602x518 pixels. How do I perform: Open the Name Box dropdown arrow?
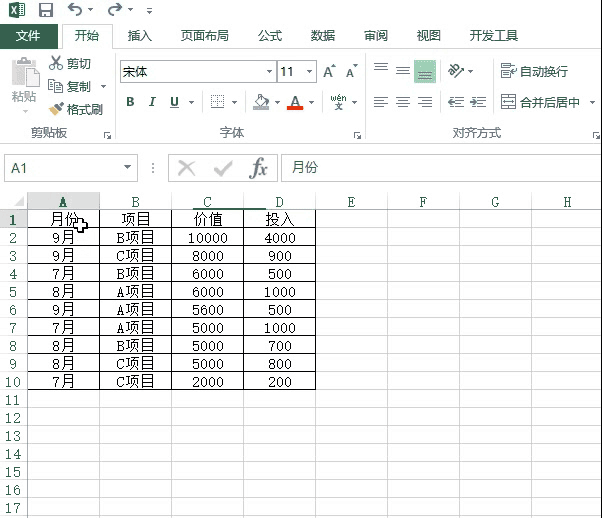click(x=127, y=167)
